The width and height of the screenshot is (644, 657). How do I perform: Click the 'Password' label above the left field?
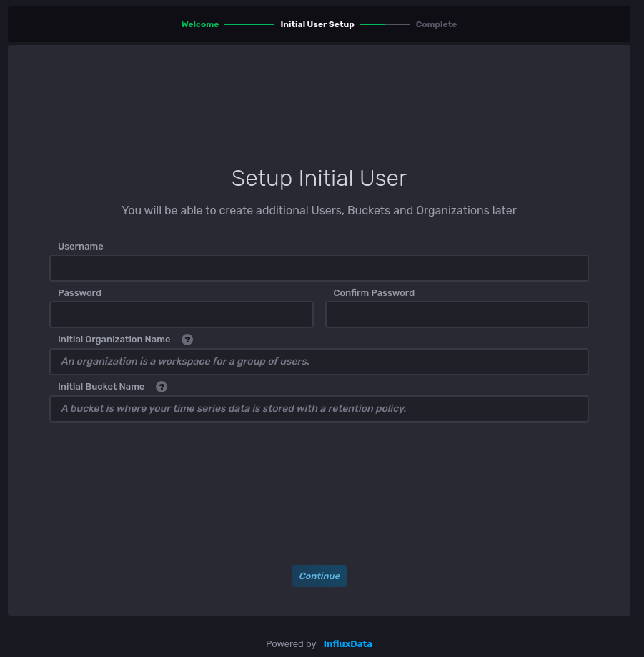pyautogui.click(x=79, y=293)
